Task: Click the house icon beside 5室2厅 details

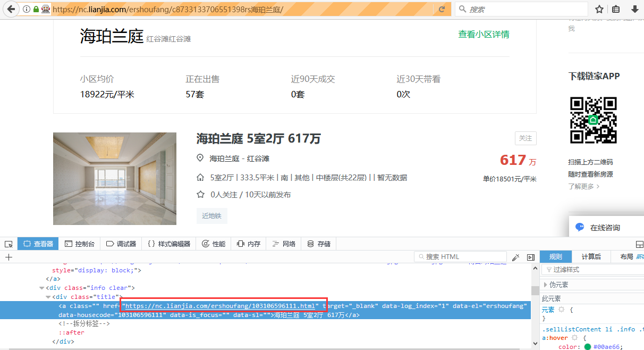Action: coord(200,177)
